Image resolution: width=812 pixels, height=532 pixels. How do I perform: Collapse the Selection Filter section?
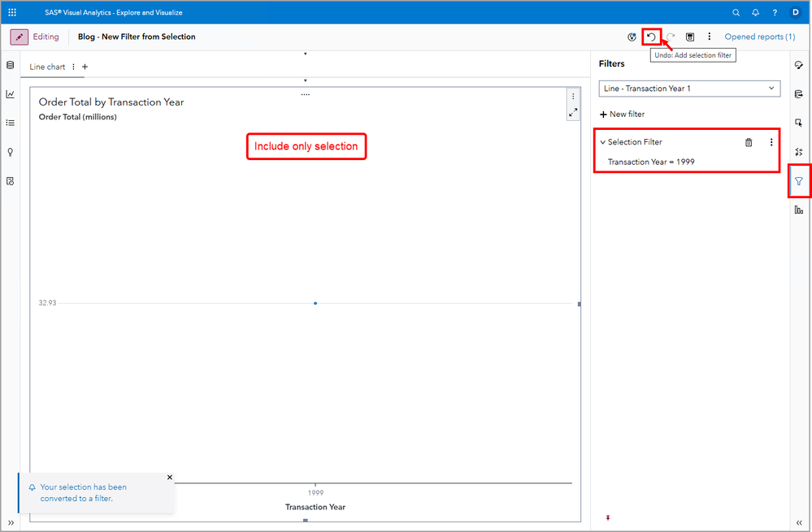click(x=603, y=142)
